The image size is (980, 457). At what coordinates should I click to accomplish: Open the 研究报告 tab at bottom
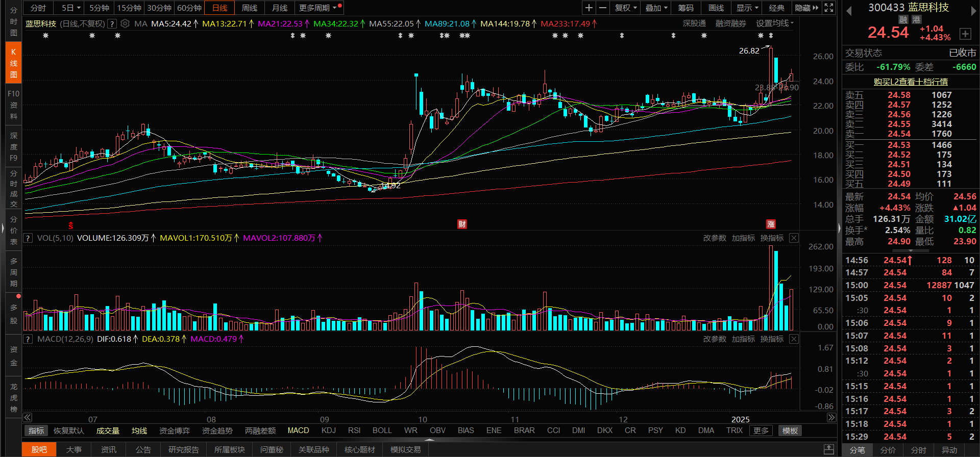click(x=183, y=449)
